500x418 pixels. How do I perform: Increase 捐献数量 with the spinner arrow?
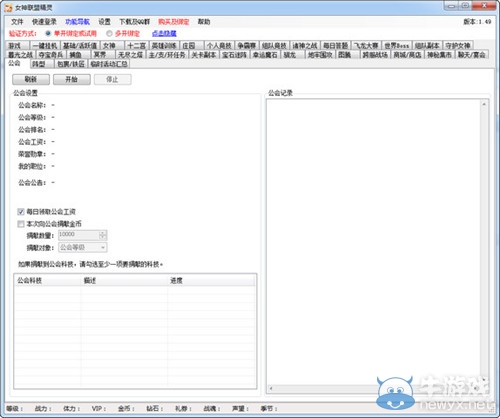point(103,233)
